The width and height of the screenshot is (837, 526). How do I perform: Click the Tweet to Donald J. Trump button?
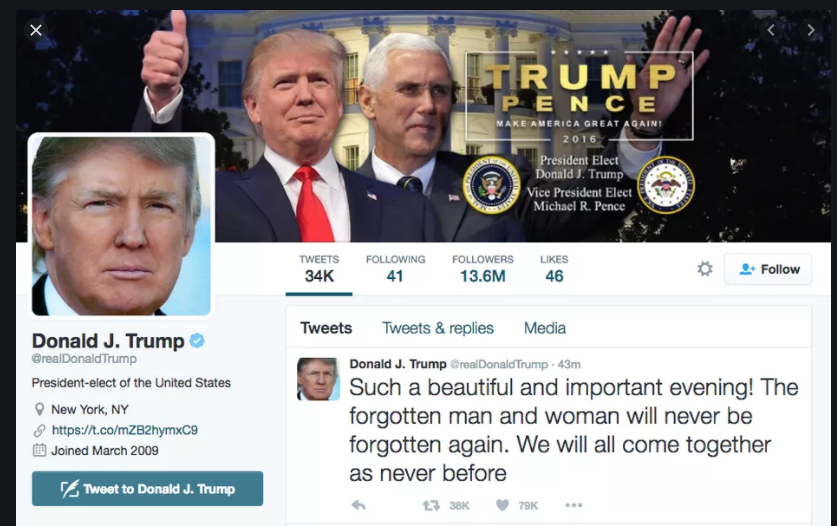point(147,489)
